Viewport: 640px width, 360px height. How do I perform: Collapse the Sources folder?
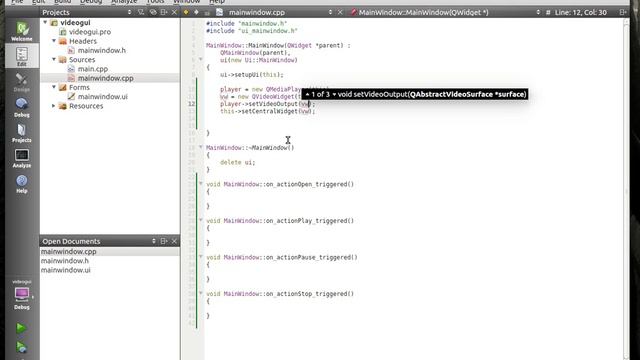click(x=54, y=60)
